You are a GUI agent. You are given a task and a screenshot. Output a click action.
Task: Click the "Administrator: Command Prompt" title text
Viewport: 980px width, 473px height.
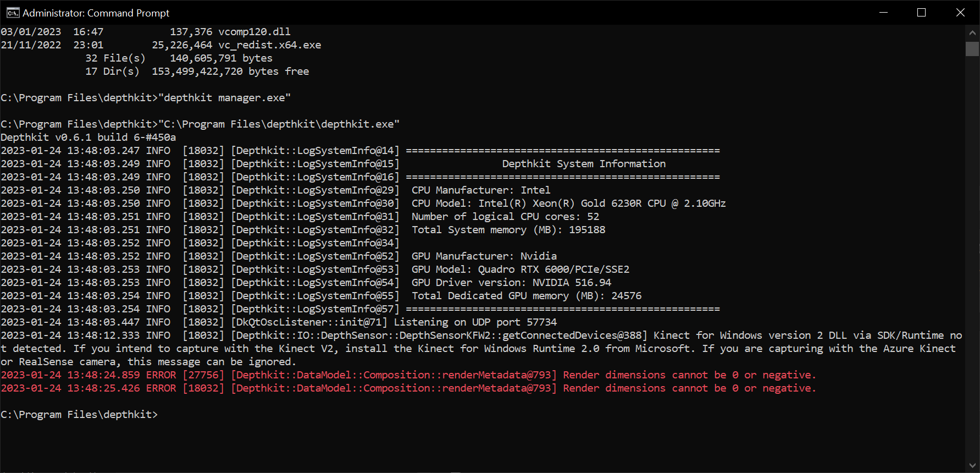click(x=96, y=13)
